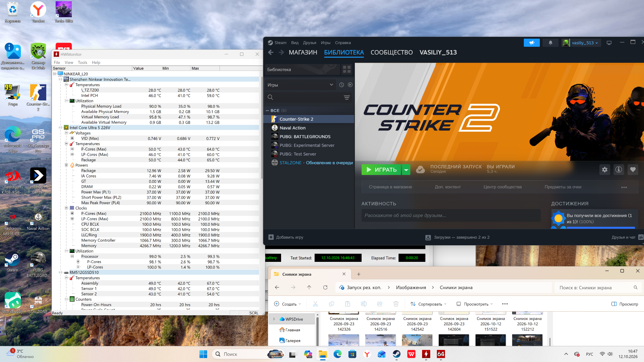
Task: Open Центр сообщества link
Action: coord(502,187)
